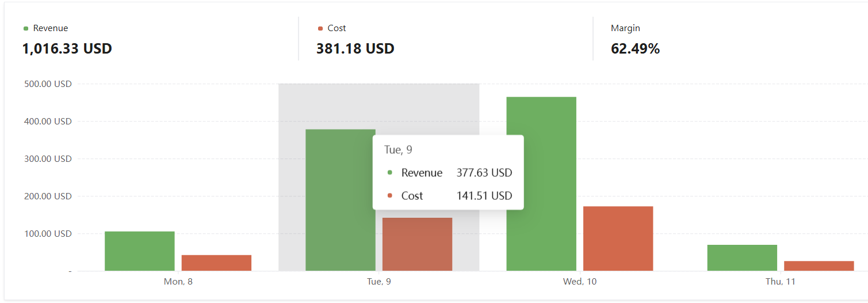868x303 pixels.
Task: Select the Revenue total 1,016.33 USD
Action: pos(67,48)
